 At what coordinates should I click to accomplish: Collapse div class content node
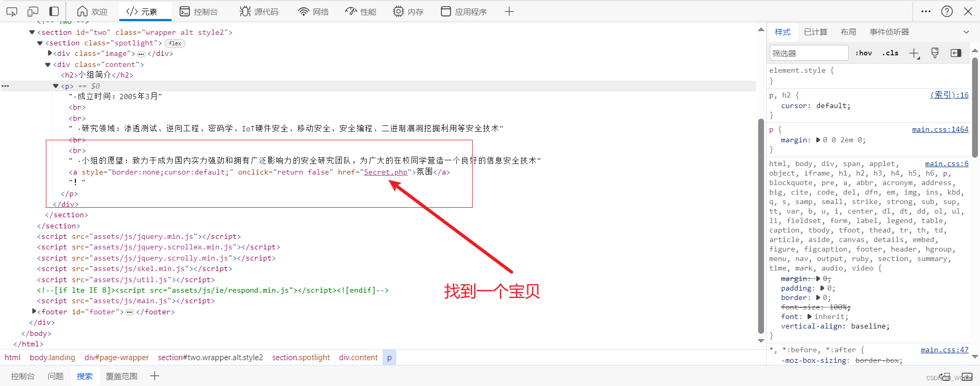[x=47, y=65]
